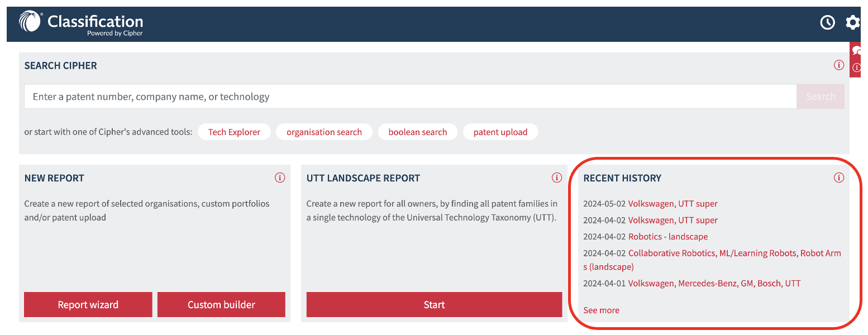Open the Custom builder
This screenshot has width=868, height=335.
coord(221,305)
